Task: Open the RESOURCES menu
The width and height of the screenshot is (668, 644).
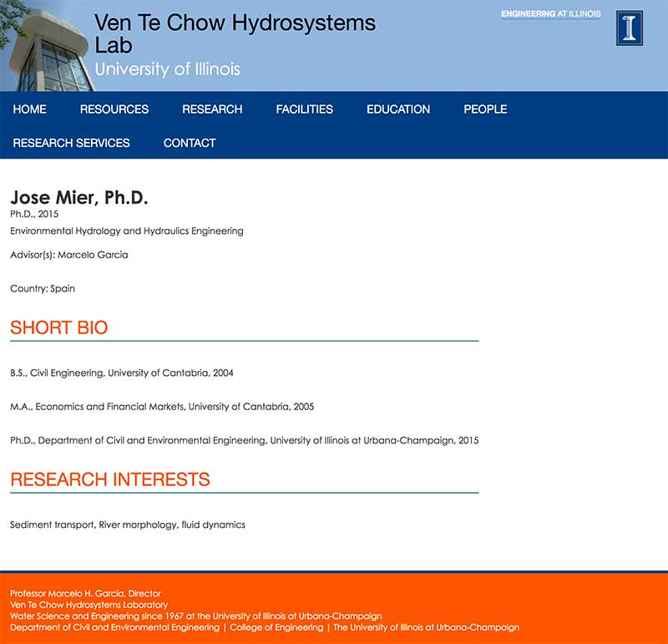Action: tap(114, 109)
